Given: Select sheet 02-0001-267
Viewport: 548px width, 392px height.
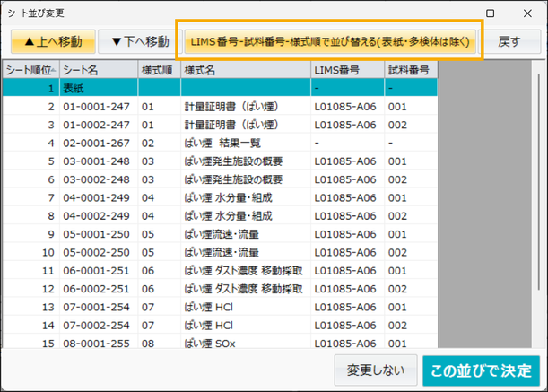Looking at the screenshot, I should tap(220, 143).
